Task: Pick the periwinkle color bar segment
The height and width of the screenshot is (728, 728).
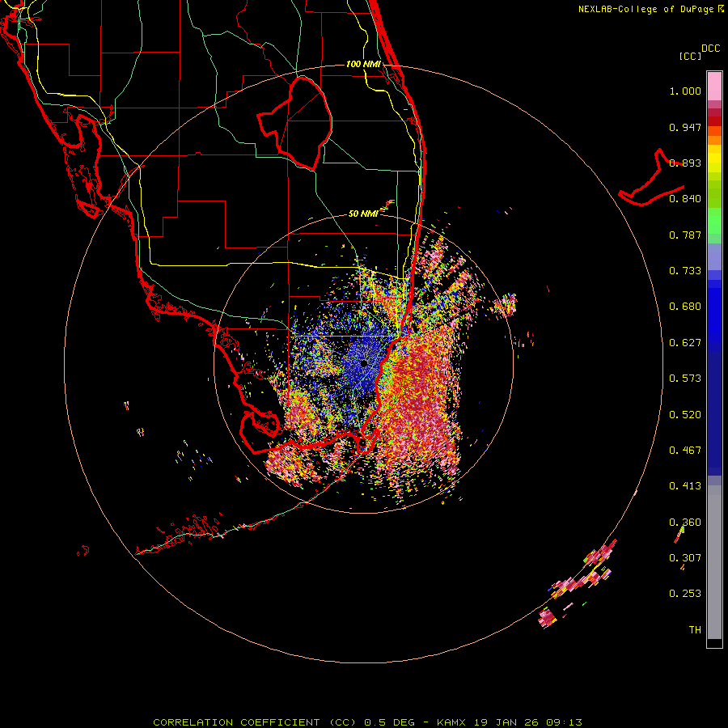Action: (714, 257)
